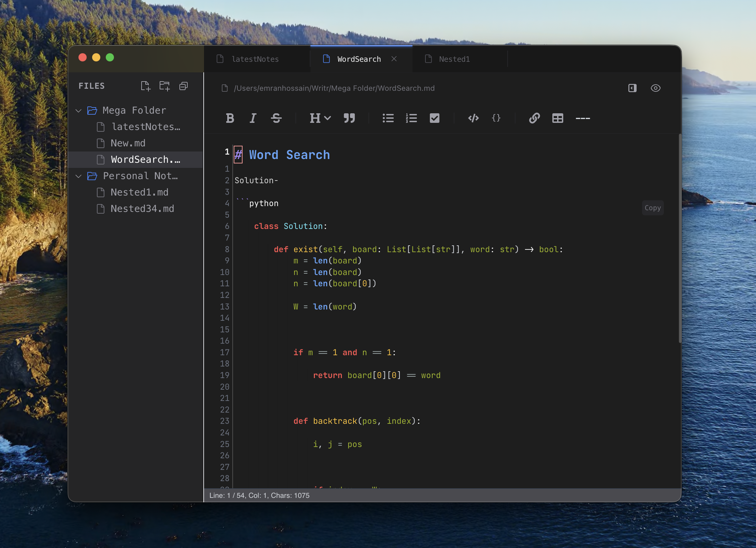The height and width of the screenshot is (548, 756).
Task: Click the 'def backtrack(pos, index):' line
Action: [x=357, y=421]
